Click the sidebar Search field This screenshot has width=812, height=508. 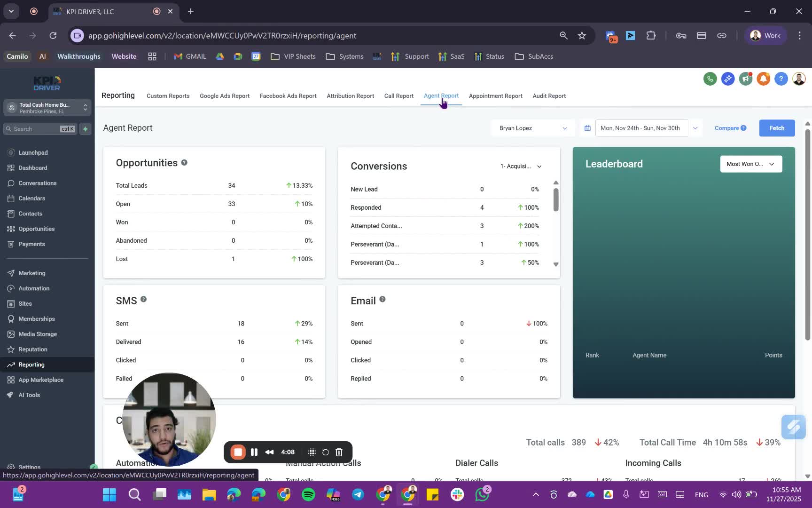tap(40, 129)
